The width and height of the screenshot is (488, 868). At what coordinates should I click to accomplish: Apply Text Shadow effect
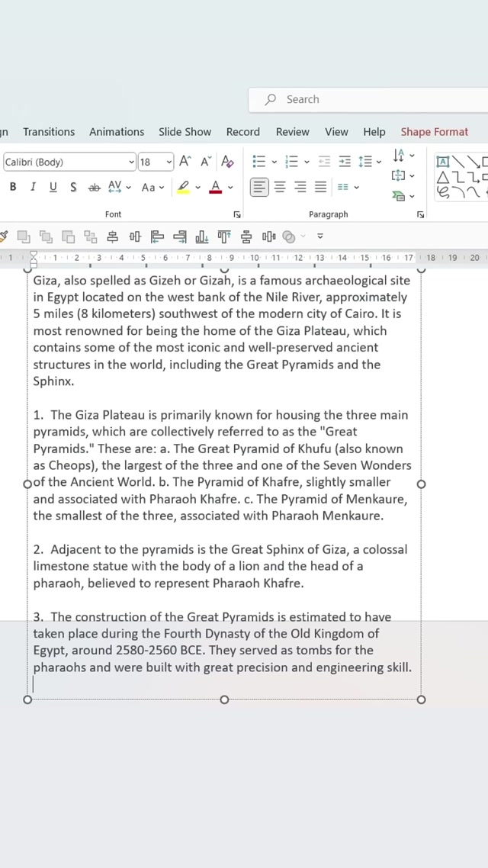tap(73, 187)
